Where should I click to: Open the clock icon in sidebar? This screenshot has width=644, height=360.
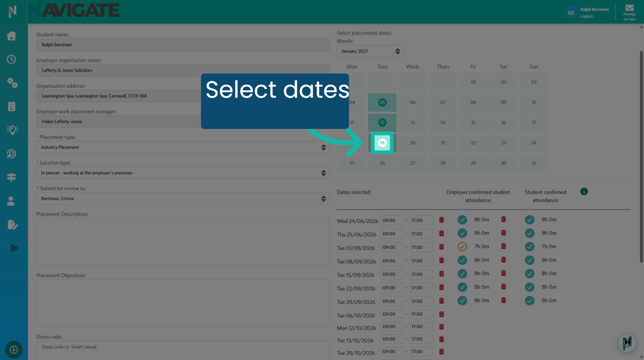point(11,59)
